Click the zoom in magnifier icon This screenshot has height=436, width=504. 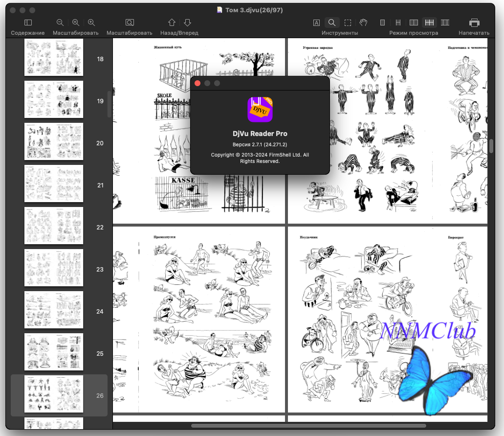point(91,23)
